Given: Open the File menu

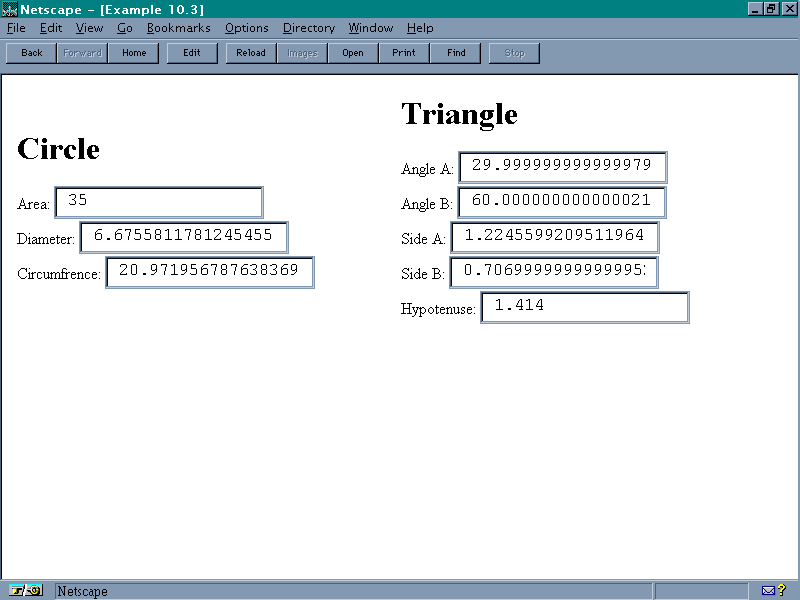Looking at the screenshot, I should coord(16,28).
